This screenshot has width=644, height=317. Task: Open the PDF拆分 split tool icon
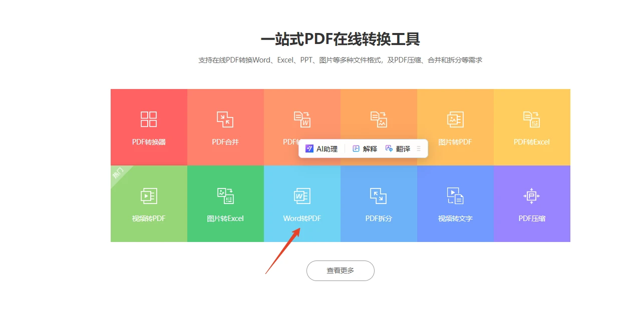coord(379,195)
